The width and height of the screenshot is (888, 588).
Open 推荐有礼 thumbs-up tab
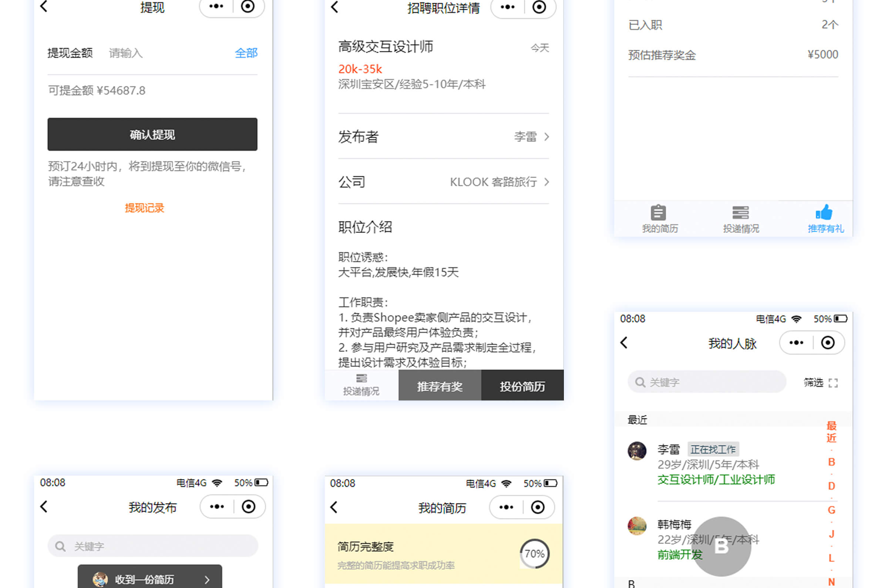point(824,213)
